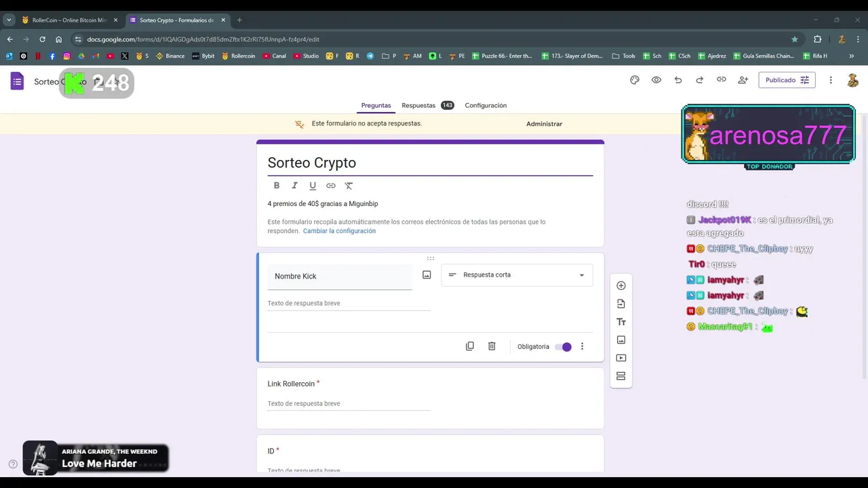Image resolution: width=868 pixels, height=488 pixels.
Task: Open the Facebook bookmark icon
Action: click(x=52, y=56)
